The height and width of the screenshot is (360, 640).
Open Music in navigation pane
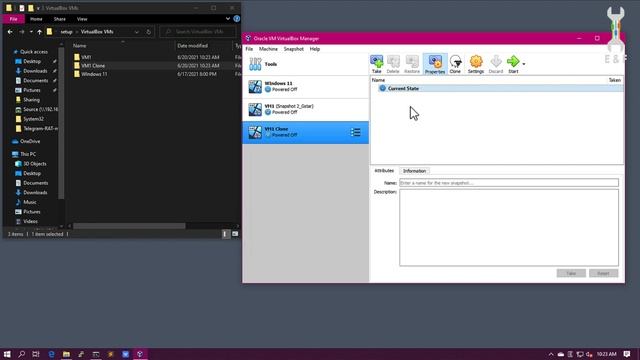tap(30, 202)
